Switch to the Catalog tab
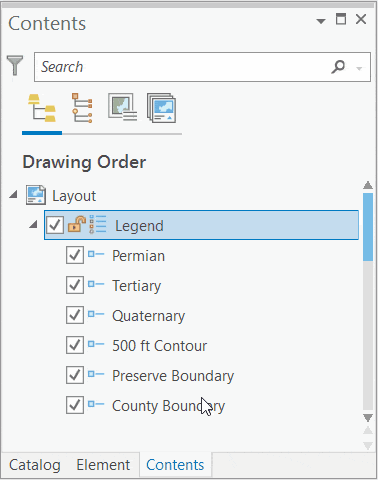The width and height of the screenshot is (378, 480). tap(35, 465)
